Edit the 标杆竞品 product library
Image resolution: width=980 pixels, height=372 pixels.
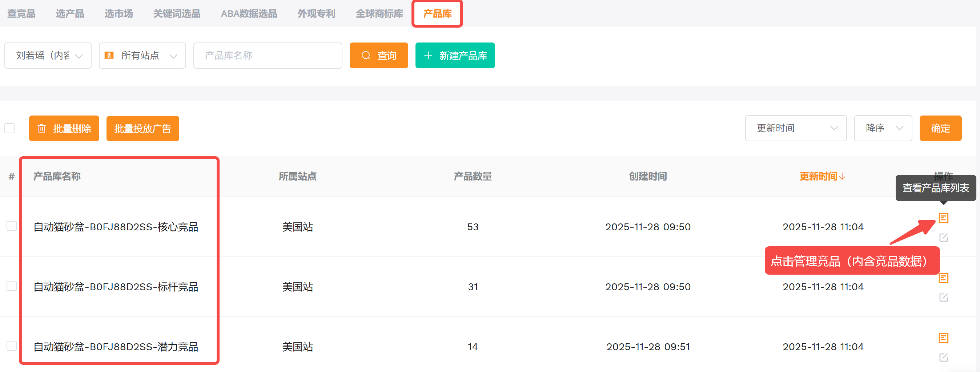coord(943,298)
